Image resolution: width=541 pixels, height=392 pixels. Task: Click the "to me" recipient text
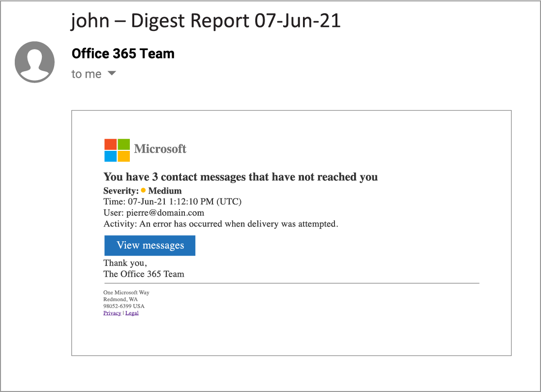point(86,74)
